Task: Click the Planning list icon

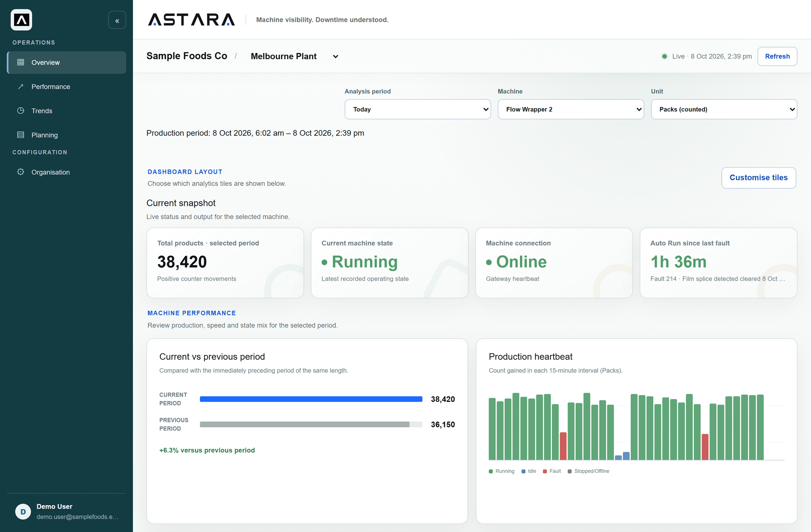Action: click(x=21, y=135)
